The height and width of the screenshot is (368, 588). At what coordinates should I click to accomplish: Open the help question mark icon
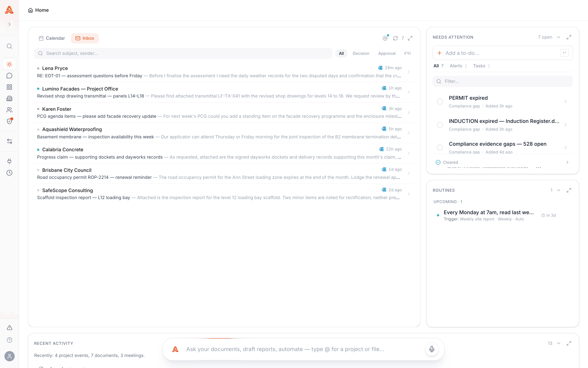click(x=10, y=340)
